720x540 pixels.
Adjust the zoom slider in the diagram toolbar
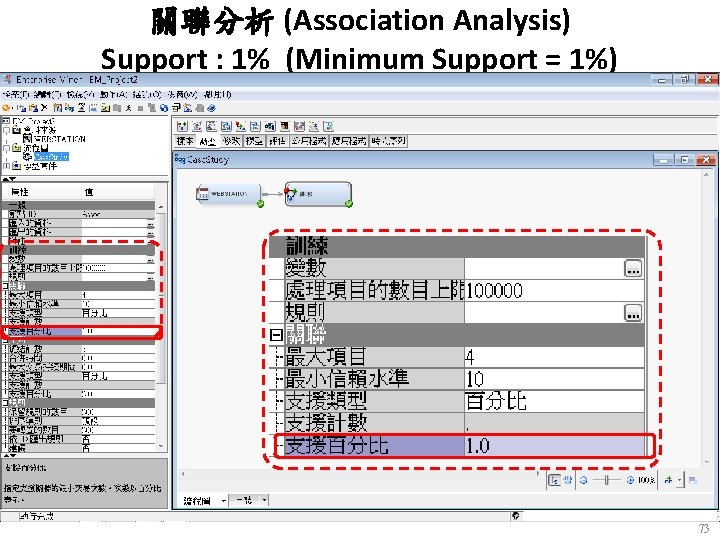point(607,480)
